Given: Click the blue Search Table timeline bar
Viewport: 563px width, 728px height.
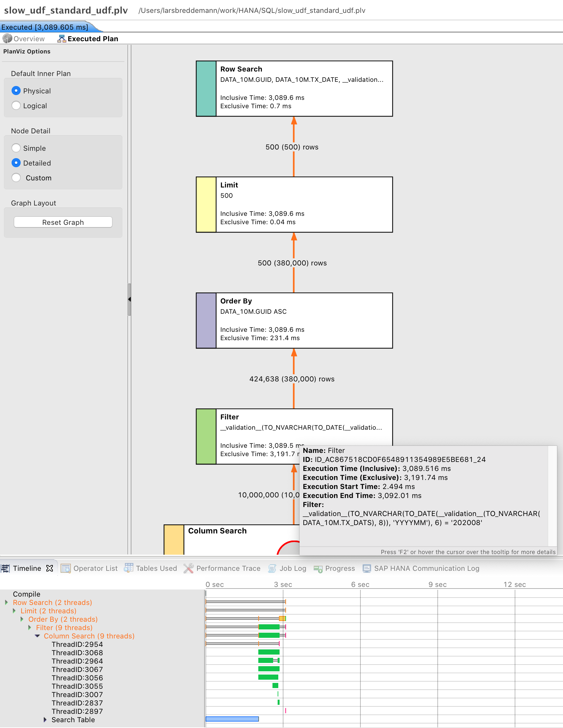Looking at the screenshot, I should click(x=232, y=719).
